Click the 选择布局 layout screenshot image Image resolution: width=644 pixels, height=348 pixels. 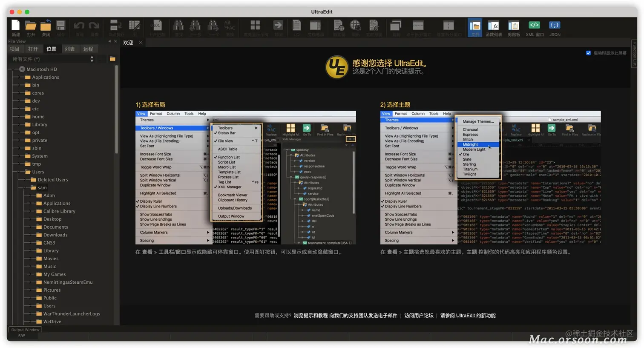pos(246,178)
